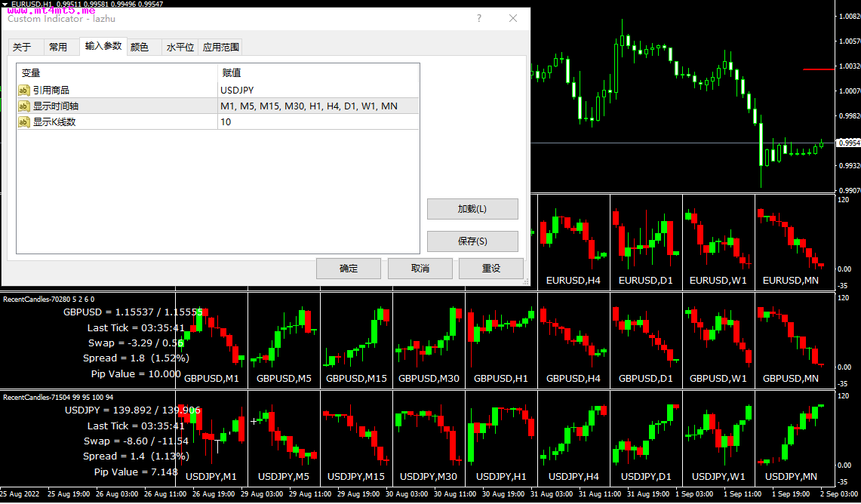The image size is (861, 504).
Task: Click the GBPUSD,D1 mini chart
Action: click(x=646, y=340)
